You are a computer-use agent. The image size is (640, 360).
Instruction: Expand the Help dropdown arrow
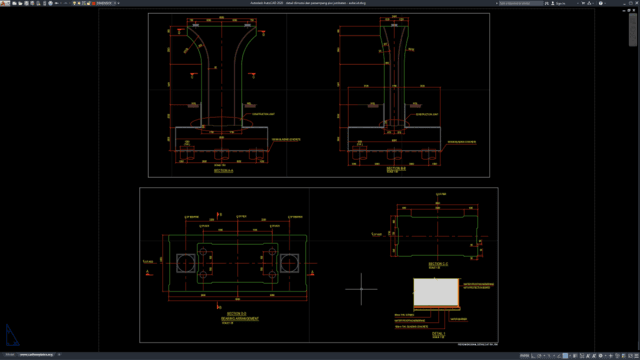605,3
